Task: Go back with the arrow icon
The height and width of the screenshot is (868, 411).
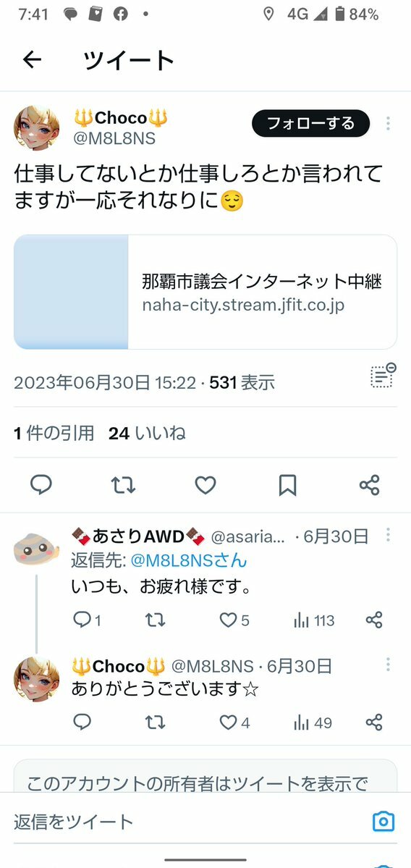Action: click(x=32, y=60)
